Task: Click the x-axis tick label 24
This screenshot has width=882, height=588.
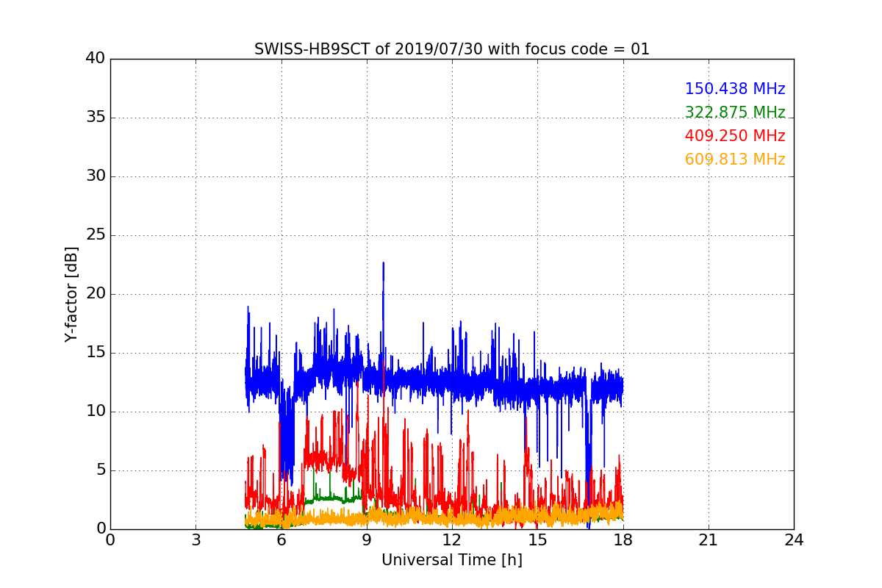Action: click(x=794, y=540)
